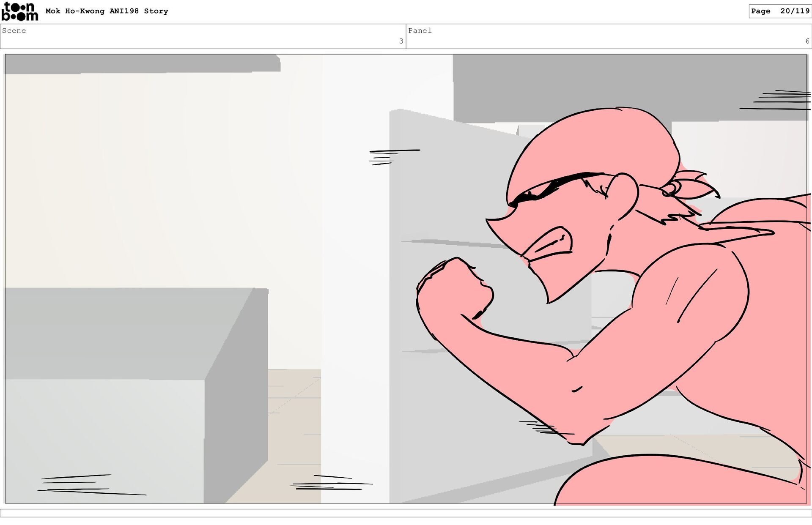Click the 'Mok Ho-Kwong ANI198 Story' title text
This screenshot has height=525, width=812.
107,11
